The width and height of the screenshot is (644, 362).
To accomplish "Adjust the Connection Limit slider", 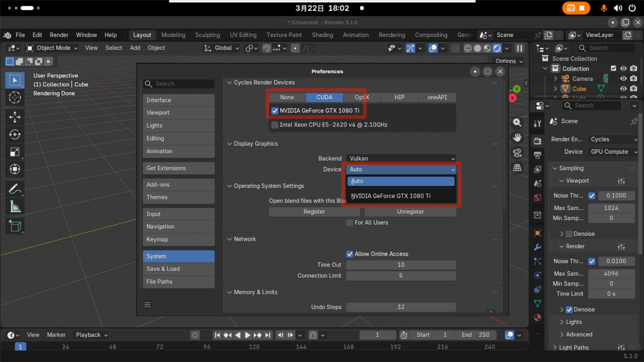I will coord(401,276).
